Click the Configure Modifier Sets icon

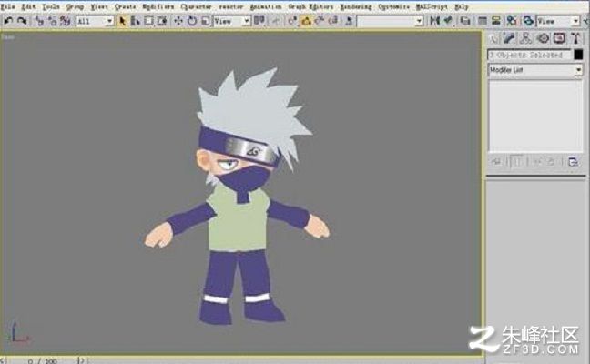573,162
